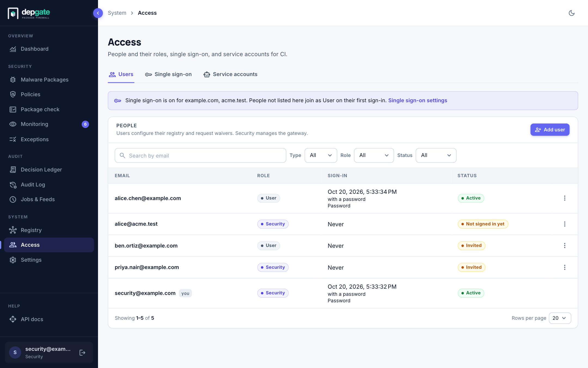
Task: Open row actions for priya.nair@example.com
Action: click(565, 267)
